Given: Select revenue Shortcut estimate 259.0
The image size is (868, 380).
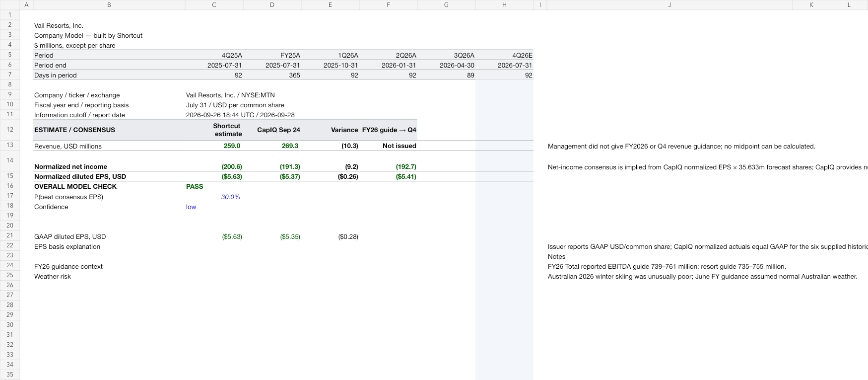Looking at the screenshot, I should 214,146.
